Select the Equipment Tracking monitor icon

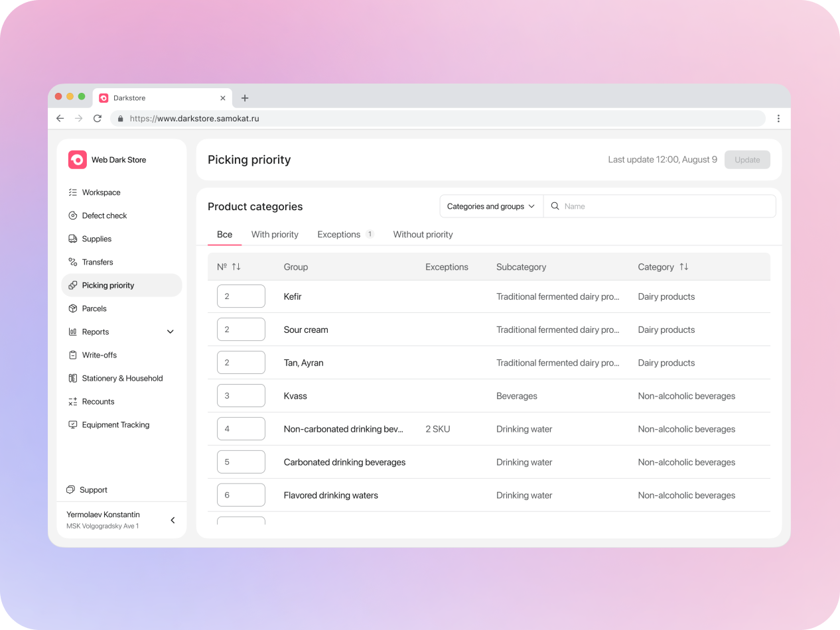[x=73, y=424]
